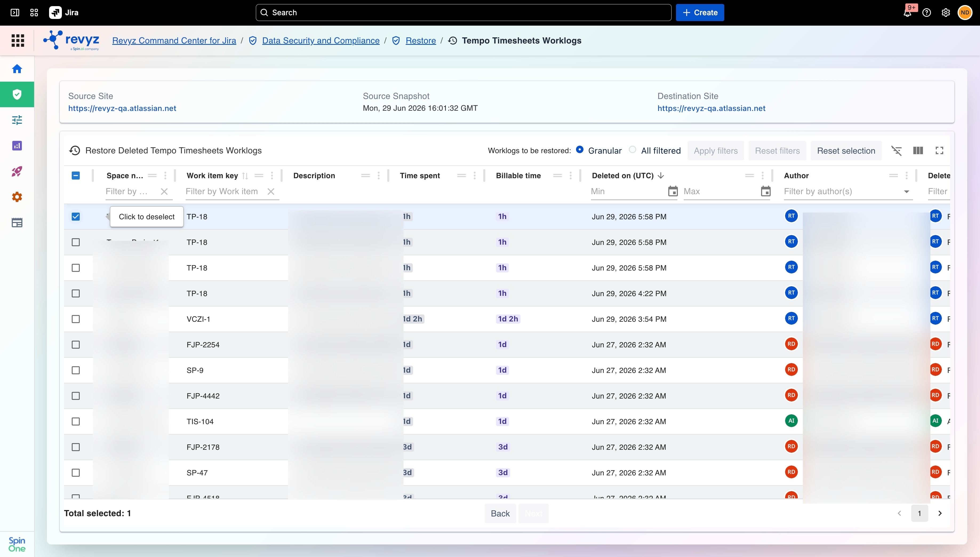Open the Min date calendar picker
This screenshot has width=980, height=557.
(x=673, y=191)
